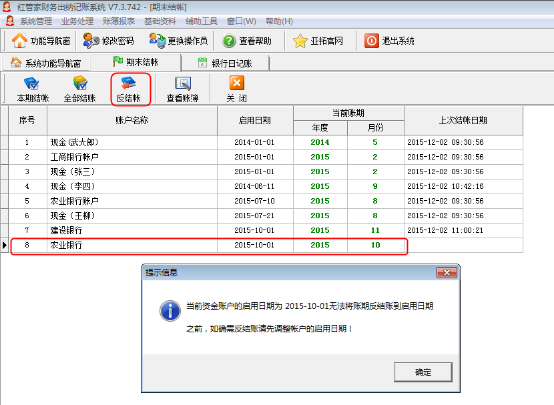This screenshot has width=554, height=405.
Task: Run 本期结帐 tool
Action: (x=33, y=89)
